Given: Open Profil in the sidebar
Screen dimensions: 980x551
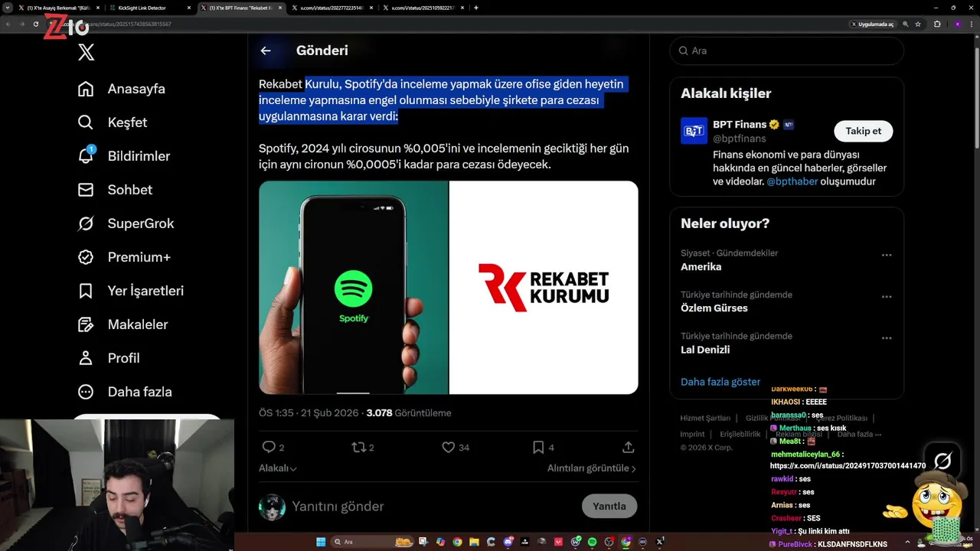Looking at the screenshot, I should [109, 358].
